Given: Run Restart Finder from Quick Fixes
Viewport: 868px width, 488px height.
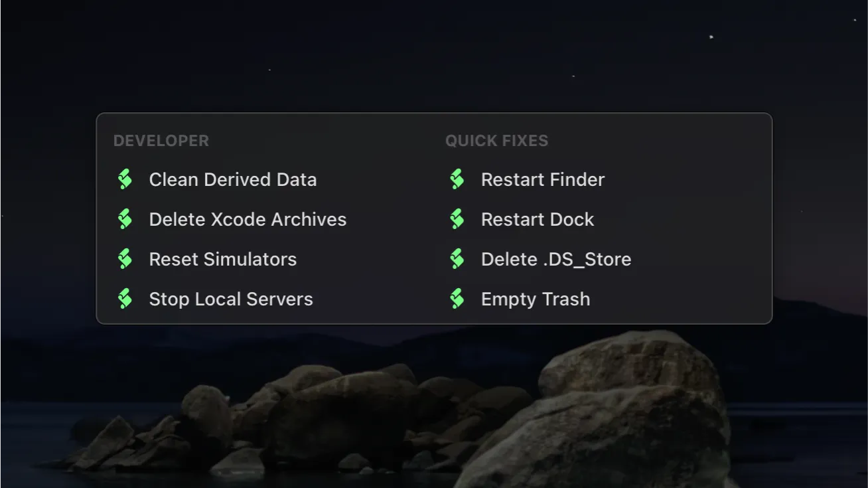Looking at the screenshot, I should [x=543, y=179].
